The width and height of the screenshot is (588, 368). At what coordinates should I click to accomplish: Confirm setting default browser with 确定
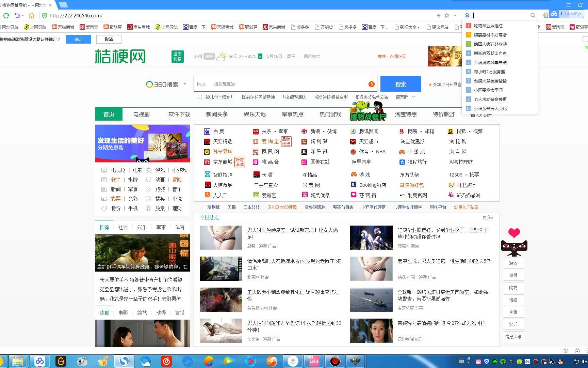(x=79, y=40)
